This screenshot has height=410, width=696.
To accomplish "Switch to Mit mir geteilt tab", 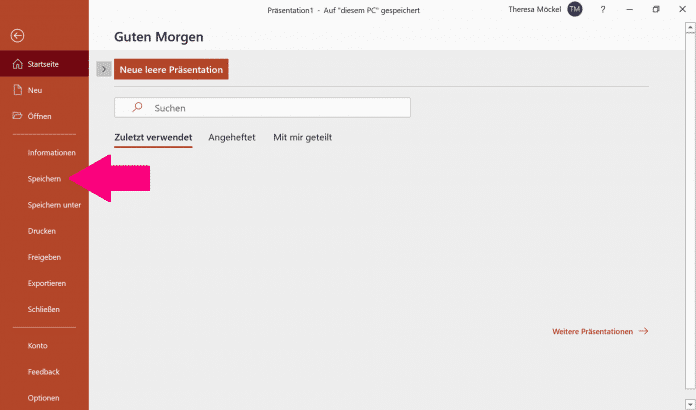I will click(302, 137).
